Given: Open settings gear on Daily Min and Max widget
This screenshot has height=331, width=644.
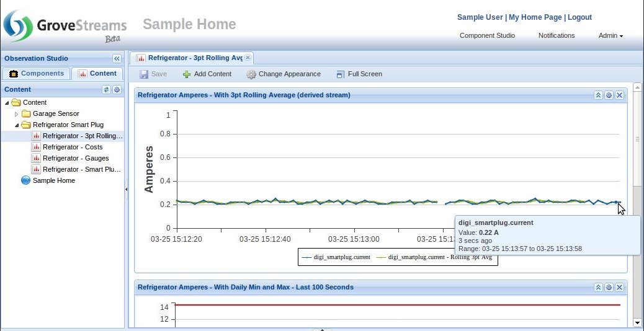Looking at the screenshot, I should [609, 288].
